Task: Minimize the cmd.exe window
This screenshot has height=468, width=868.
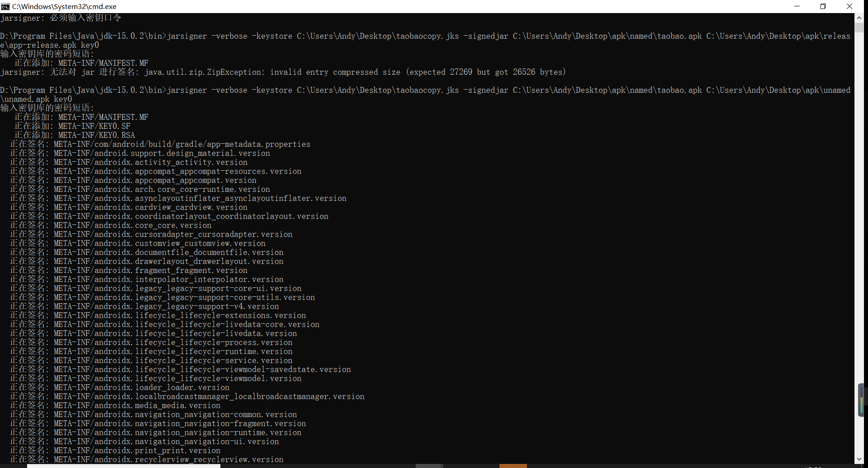Action: [x=797, y=6]
